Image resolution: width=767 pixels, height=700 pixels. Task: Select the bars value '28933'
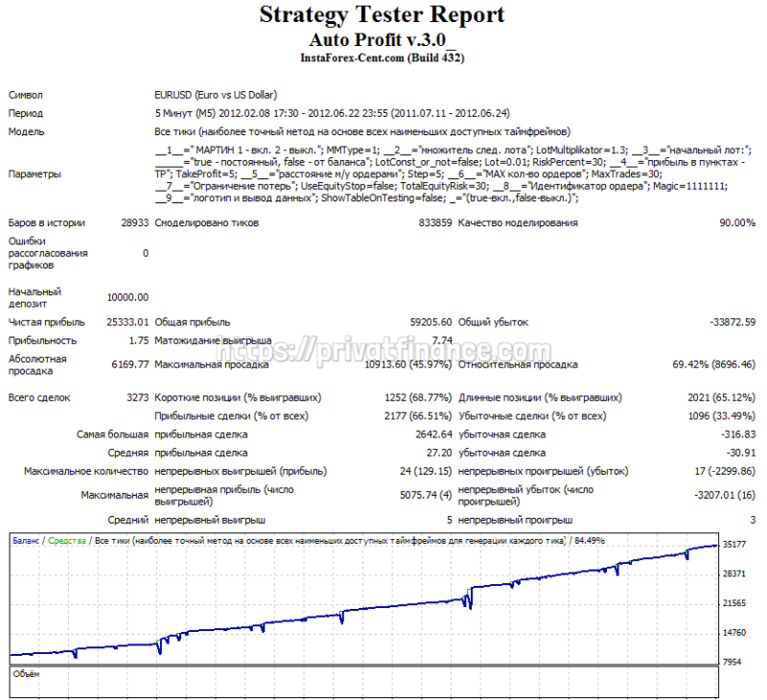[135, 223]
